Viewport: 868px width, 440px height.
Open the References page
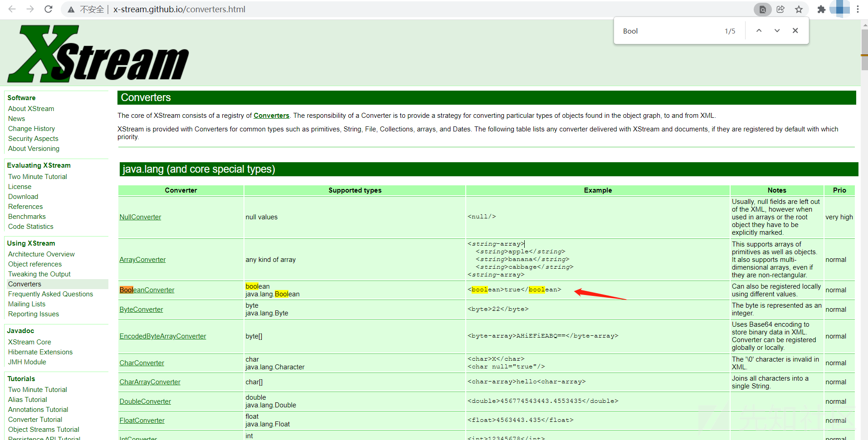click(x=25, y=207)
